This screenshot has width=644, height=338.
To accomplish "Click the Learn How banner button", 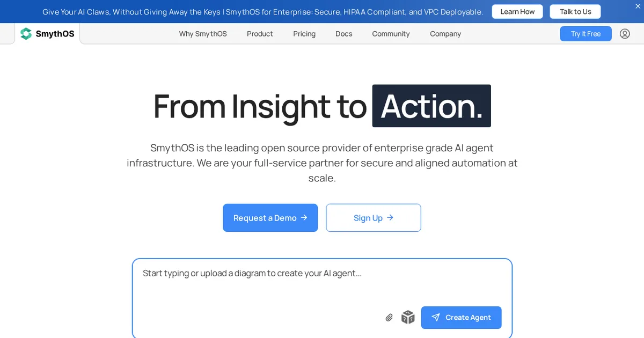I will click(517, 12).
